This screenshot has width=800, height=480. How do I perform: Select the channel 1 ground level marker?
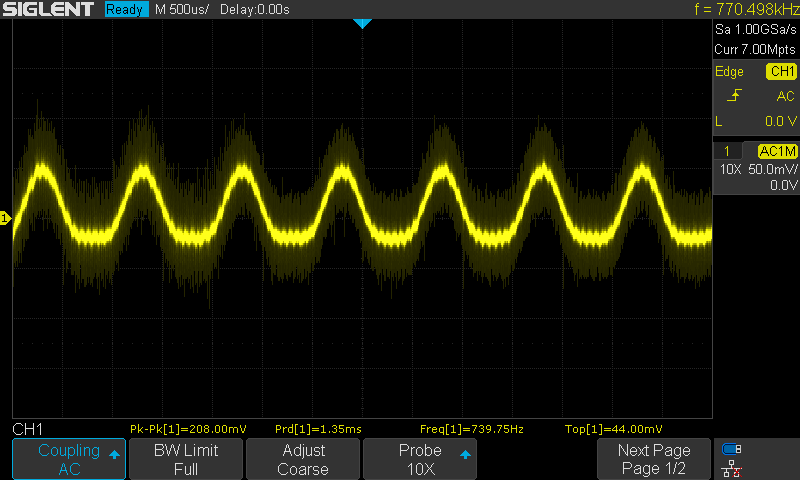pos(5,218)
